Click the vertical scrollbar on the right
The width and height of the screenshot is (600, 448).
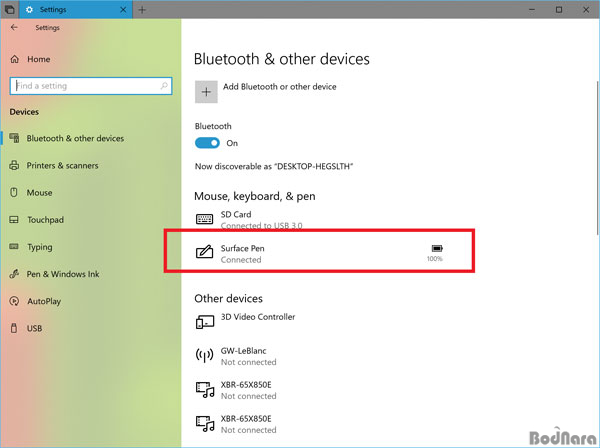click(x=597, y=158)
